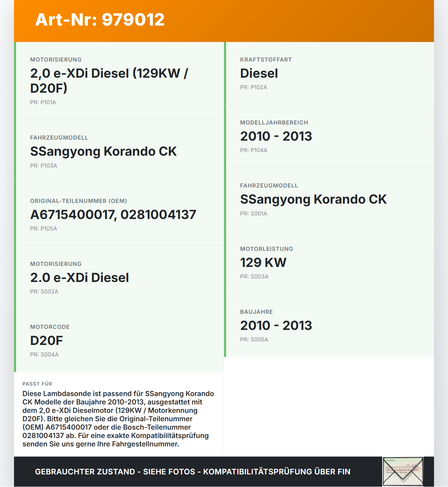Click the Motorcode D20F value
Viewport: 448px width, 487px height.
47,341
